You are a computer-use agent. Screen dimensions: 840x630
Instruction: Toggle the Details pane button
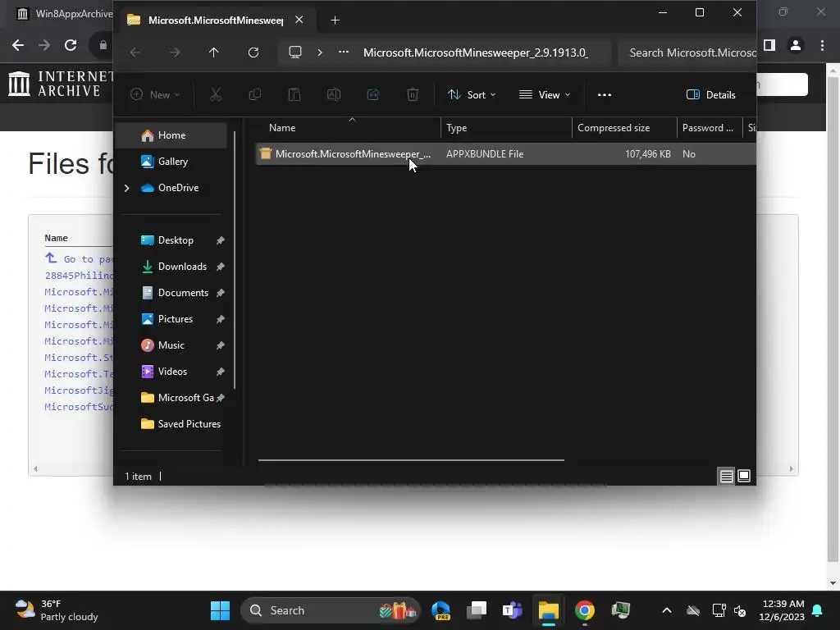(711, 95)
